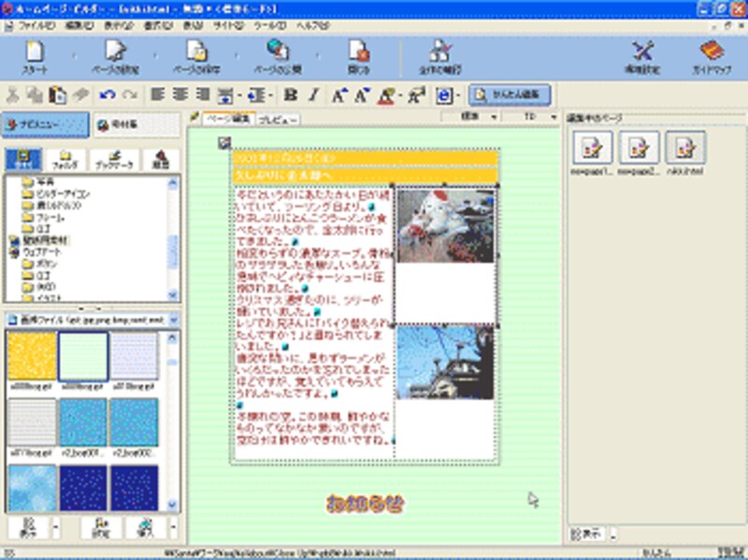Click the Copy icon in the edit toolbar
Image resolution: width=748 pixels, height=560 pixels.
pos(35,95)
